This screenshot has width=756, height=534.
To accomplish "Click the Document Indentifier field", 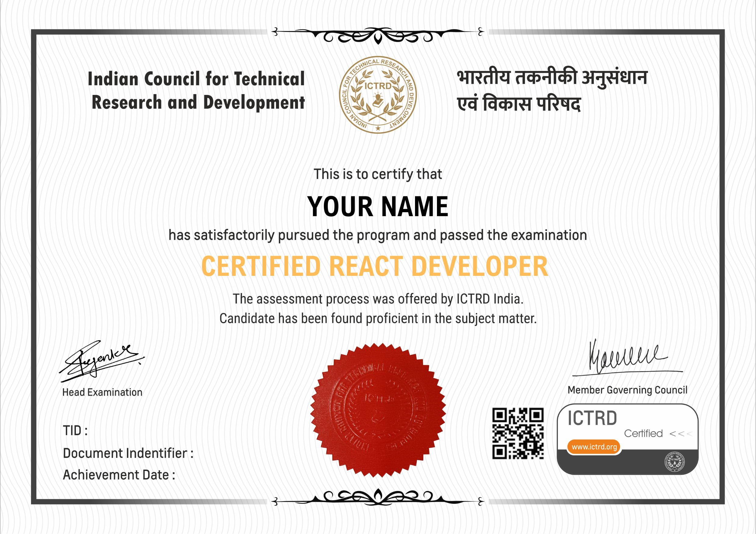I will [128, 452].
